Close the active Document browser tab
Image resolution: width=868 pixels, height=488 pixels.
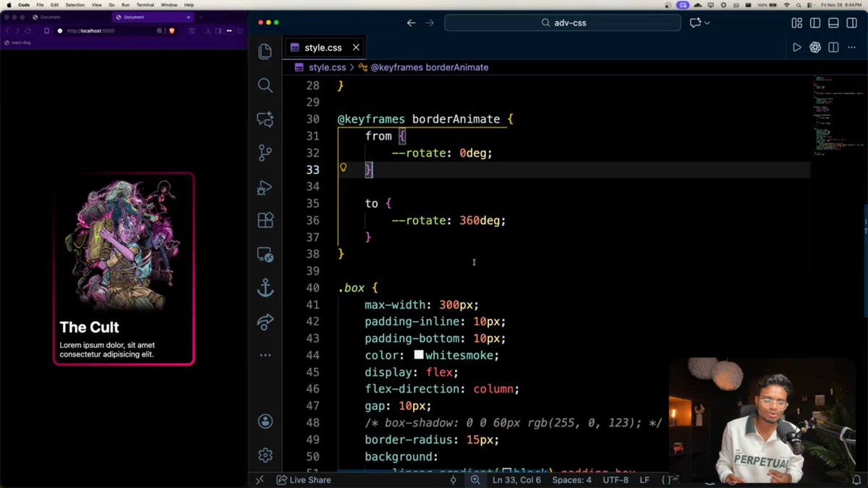(188, 17)
